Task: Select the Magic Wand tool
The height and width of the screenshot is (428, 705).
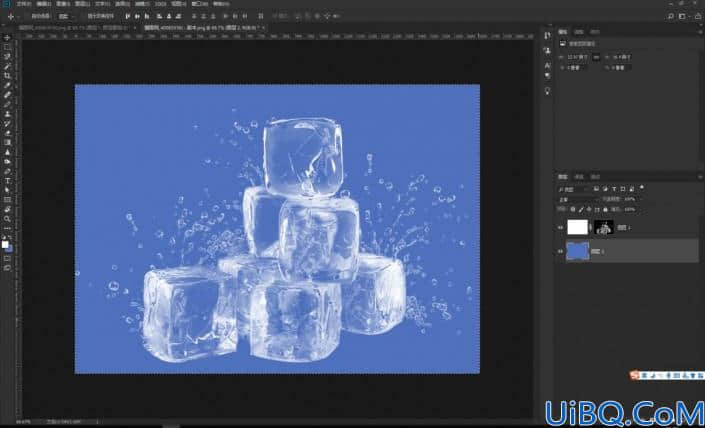Action: tap(7, 66)
